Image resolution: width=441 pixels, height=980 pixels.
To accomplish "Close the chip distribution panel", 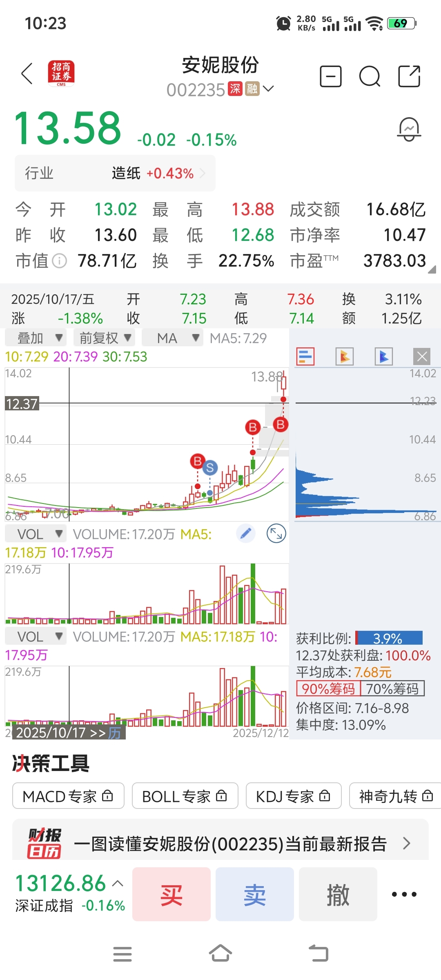I will point(422,356).
